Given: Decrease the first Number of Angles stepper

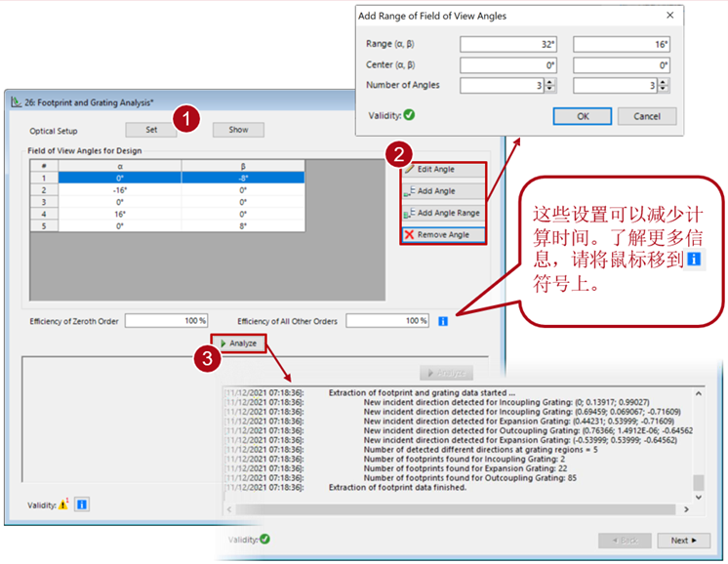Looking at the screenshot, I should click(x=549, y=89).
